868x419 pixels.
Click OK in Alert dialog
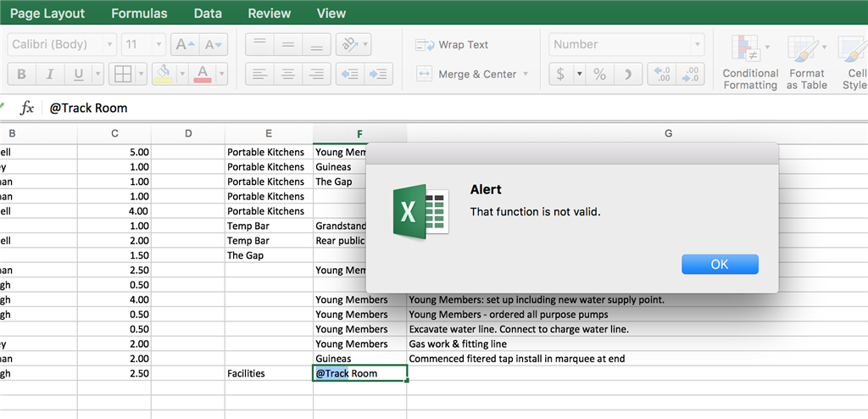pyautogui.click(x=720, y=265)
